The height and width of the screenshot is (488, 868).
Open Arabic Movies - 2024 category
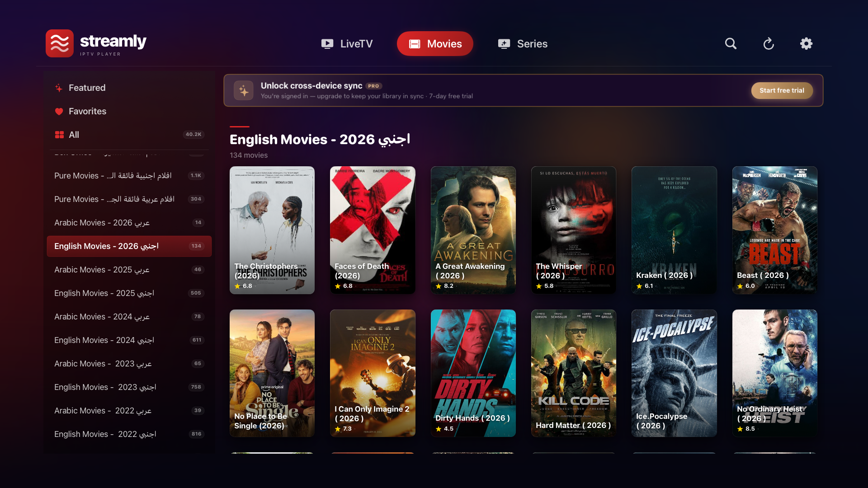[x=129, y=317]
